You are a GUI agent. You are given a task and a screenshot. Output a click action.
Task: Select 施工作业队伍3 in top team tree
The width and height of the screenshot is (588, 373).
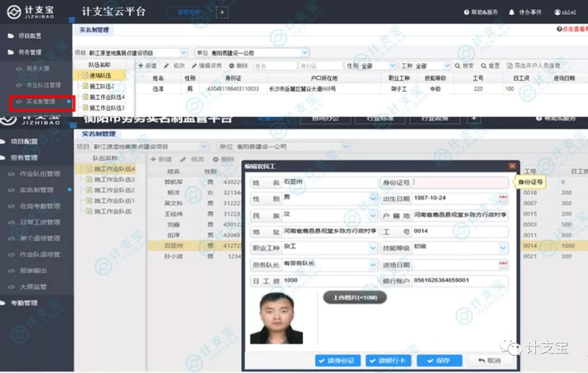click(x=107, y=108)
